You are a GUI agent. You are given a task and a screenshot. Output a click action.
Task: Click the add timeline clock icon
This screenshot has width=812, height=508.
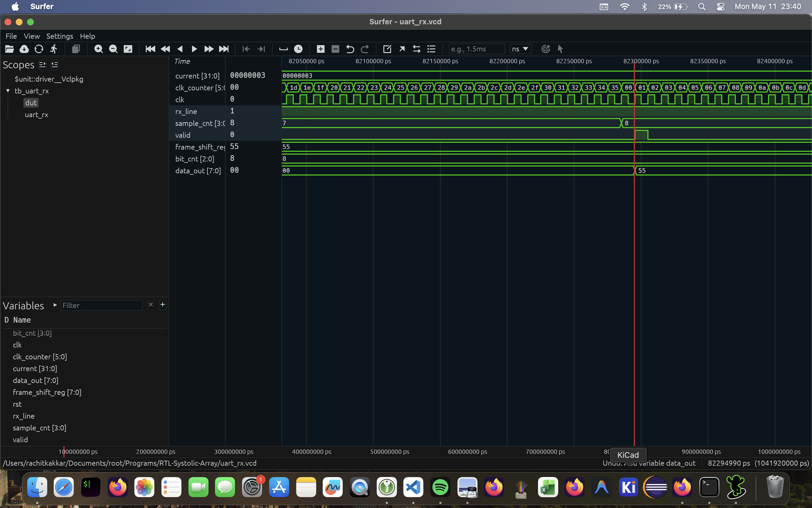[298, 49]
